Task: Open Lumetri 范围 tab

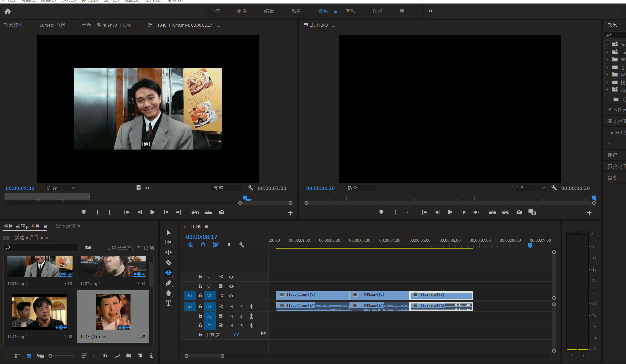Action: [52, 25]
